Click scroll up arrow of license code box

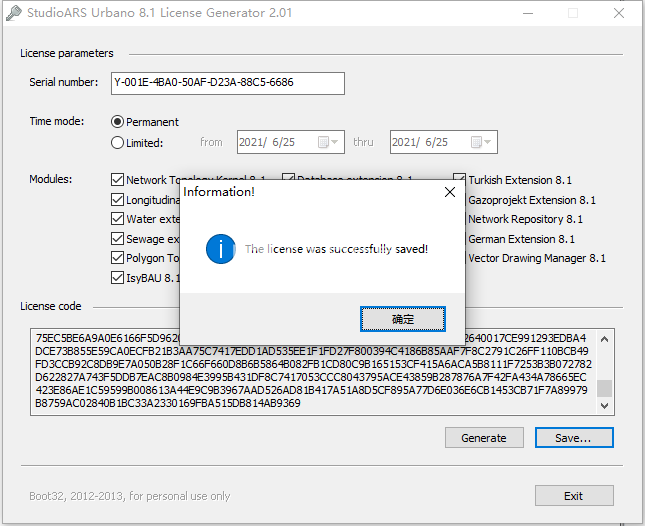(604, 339)
